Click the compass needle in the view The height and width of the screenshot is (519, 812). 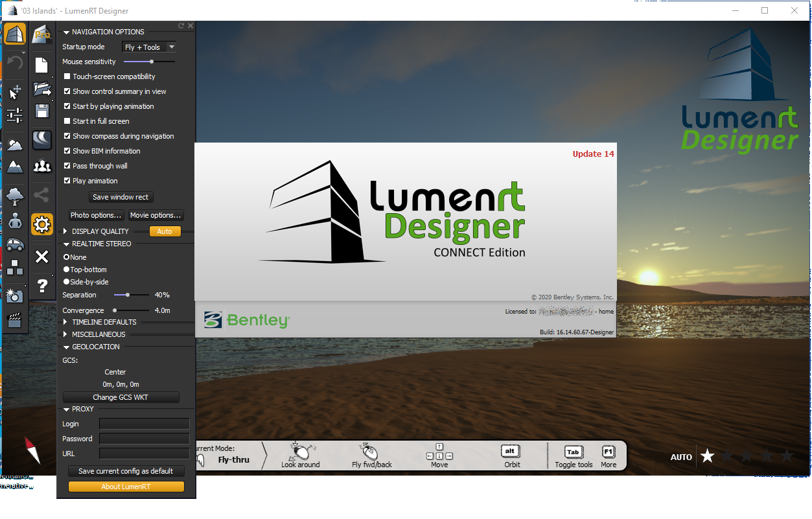point(32,450)
